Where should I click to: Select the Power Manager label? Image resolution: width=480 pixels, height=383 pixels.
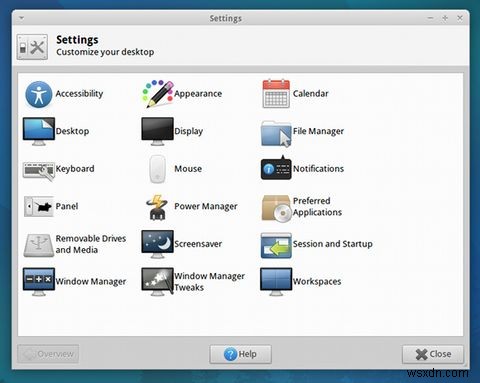pyautogui.click(x=206, y=207)
